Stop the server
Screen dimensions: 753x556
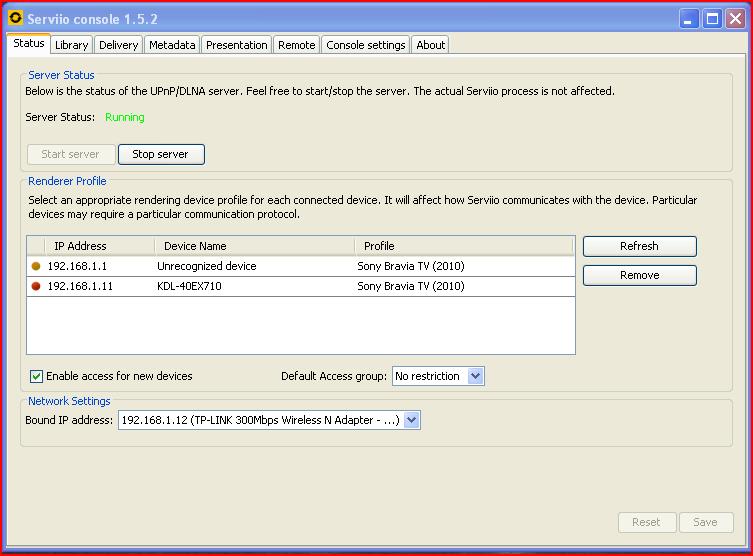click(161, 154)
